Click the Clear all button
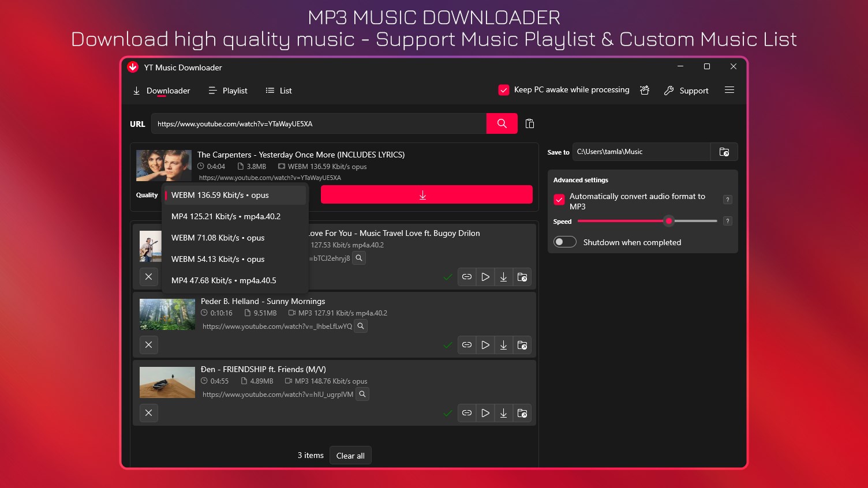 tap(350, 455)
